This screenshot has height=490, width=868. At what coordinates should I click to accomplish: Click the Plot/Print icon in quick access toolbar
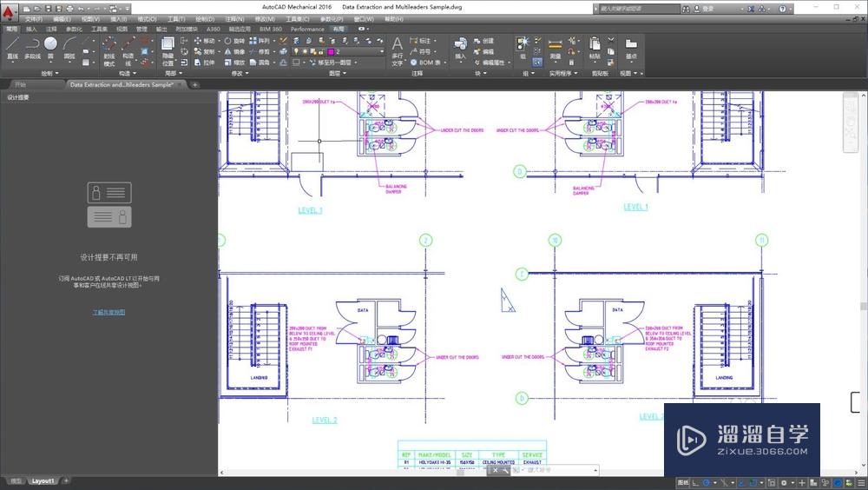coord(69,9)
